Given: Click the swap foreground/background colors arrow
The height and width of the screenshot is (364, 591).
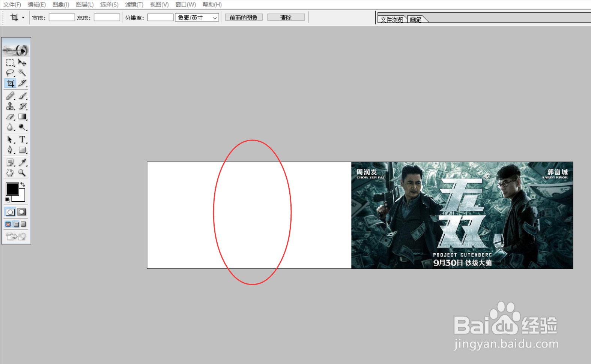Looking at the screenshot, I should tap(23, 184).
